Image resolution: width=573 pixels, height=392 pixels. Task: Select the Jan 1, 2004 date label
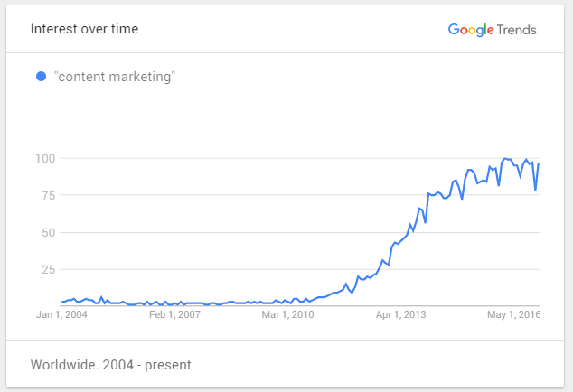click(x=61, y=315)
